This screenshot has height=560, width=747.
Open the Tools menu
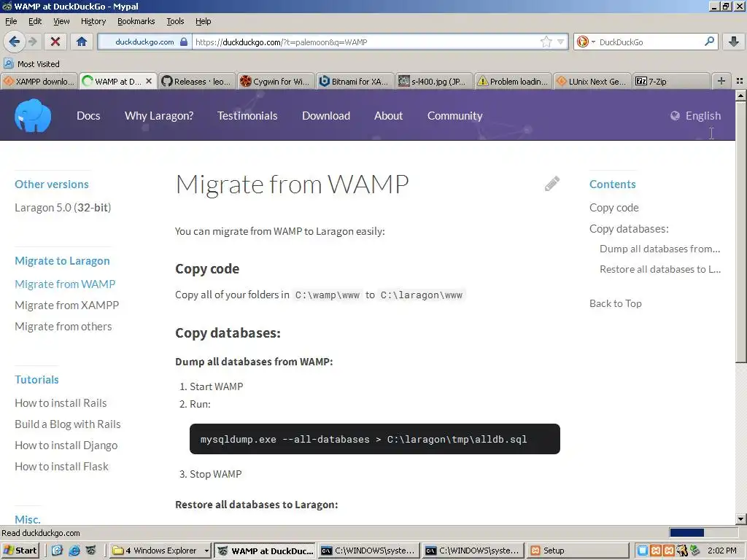coord(175,21)
